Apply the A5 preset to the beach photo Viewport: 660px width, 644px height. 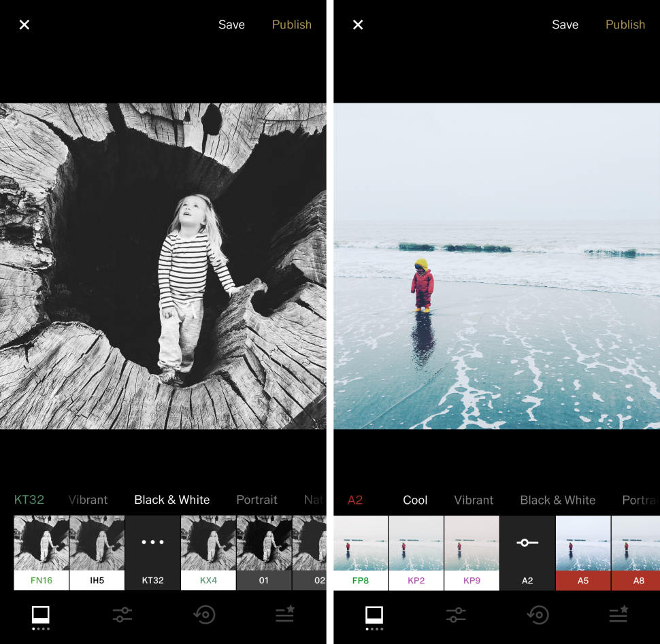(582, 551)
